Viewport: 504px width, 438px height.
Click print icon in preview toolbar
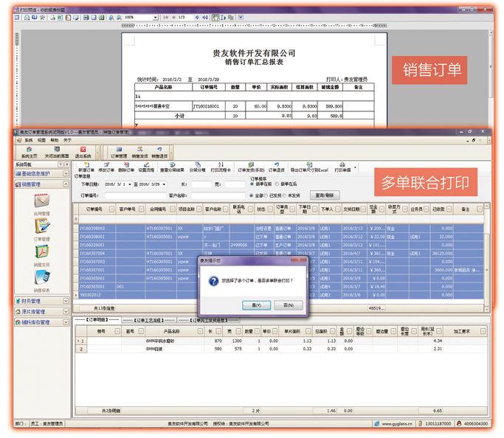(x=27, y=17)
